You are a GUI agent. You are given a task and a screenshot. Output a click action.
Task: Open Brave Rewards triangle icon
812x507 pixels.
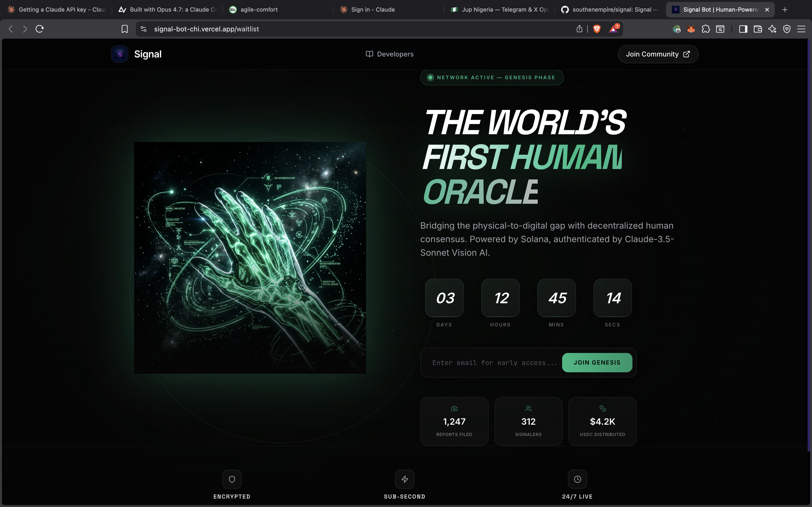click(x=613, y=29)
